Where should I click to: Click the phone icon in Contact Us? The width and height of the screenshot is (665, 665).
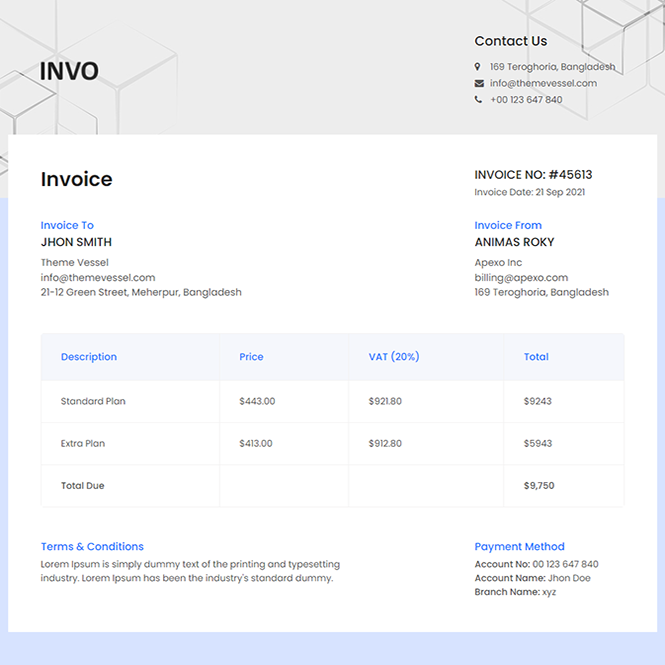[479, 100]
